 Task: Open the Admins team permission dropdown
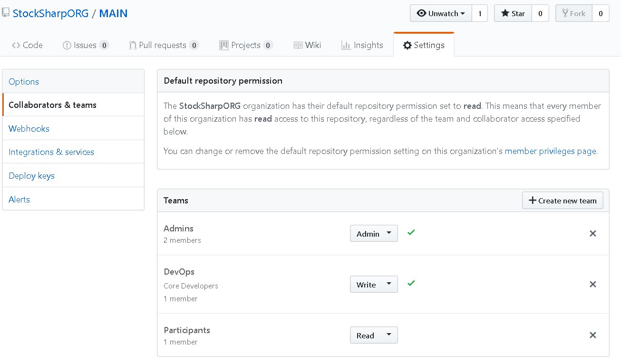click(374, 233)
